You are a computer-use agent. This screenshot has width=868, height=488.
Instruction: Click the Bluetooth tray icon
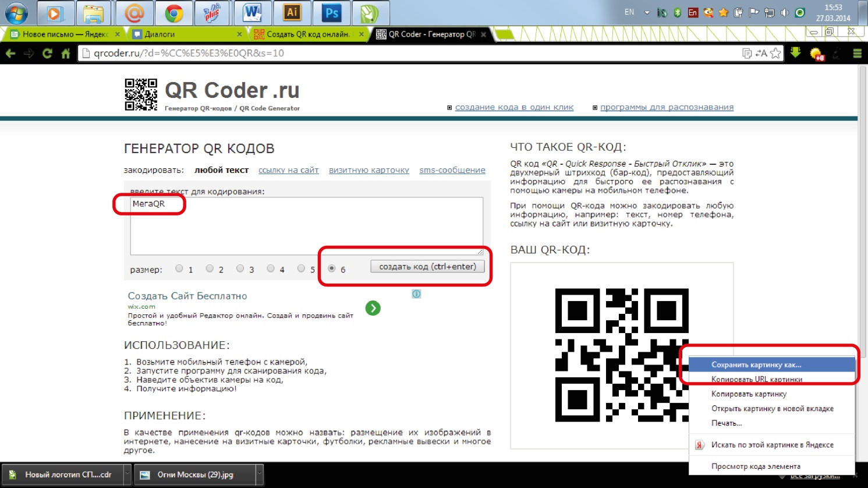click(678, 12)
